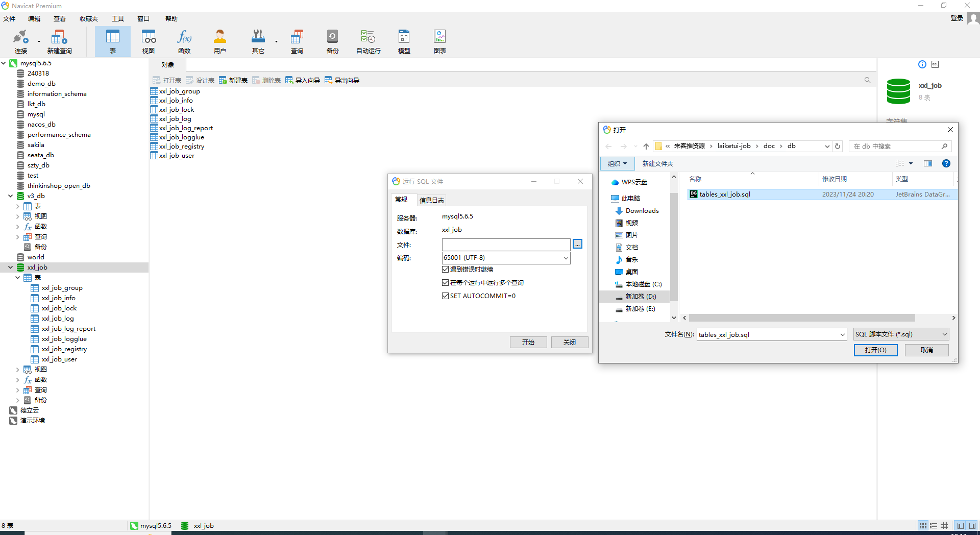Select WPS云盘 in Open dialog sidebar
The width and height of the screenshot is (980, 535).
(x=634, y=182)
